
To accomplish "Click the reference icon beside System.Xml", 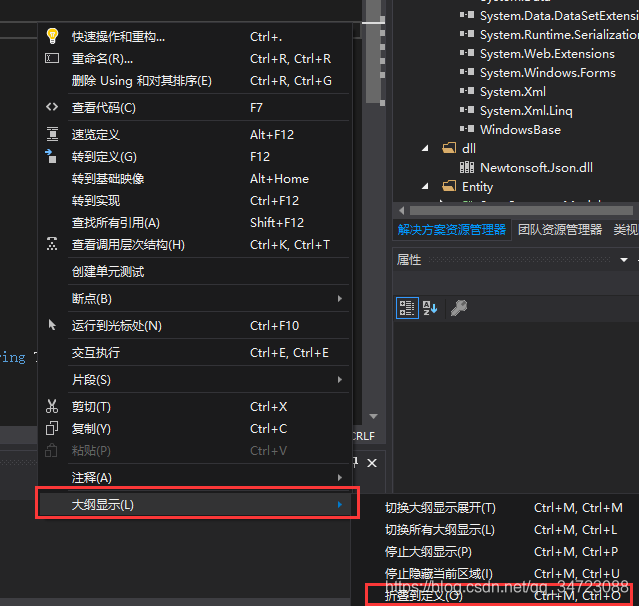I will coord(467,91).
